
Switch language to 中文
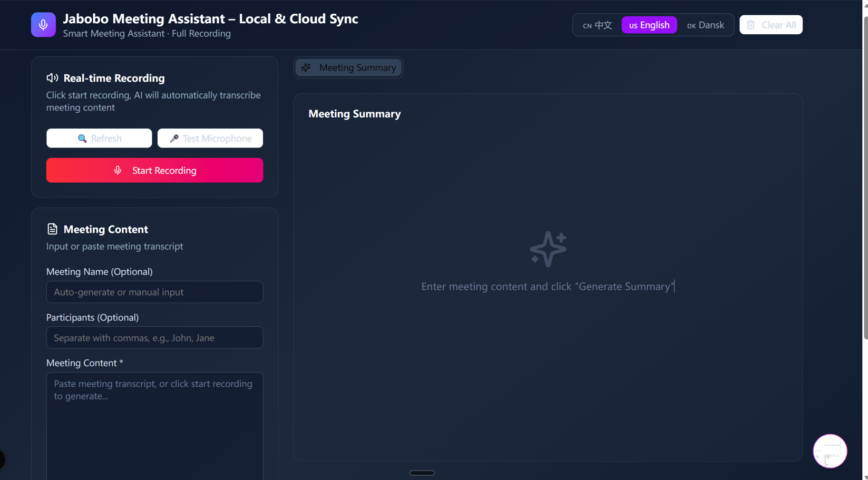click(597, 25)
